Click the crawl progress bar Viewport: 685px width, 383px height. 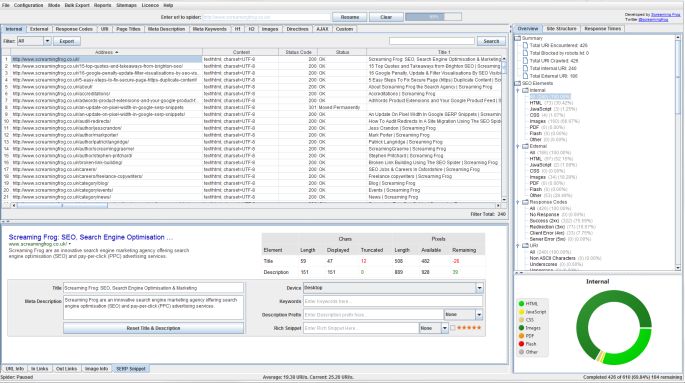point(433,17)
